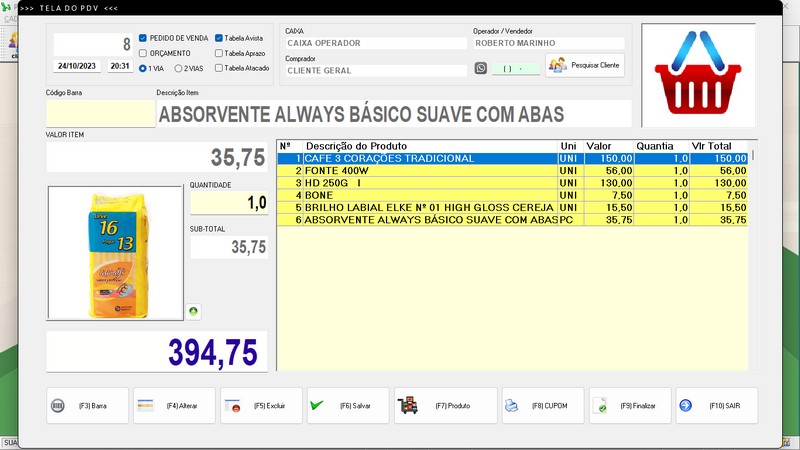This screenshot has width=800, height=450.
Task: Click the Uni column header
Action: pyautogui.click(x=569, y=146)
